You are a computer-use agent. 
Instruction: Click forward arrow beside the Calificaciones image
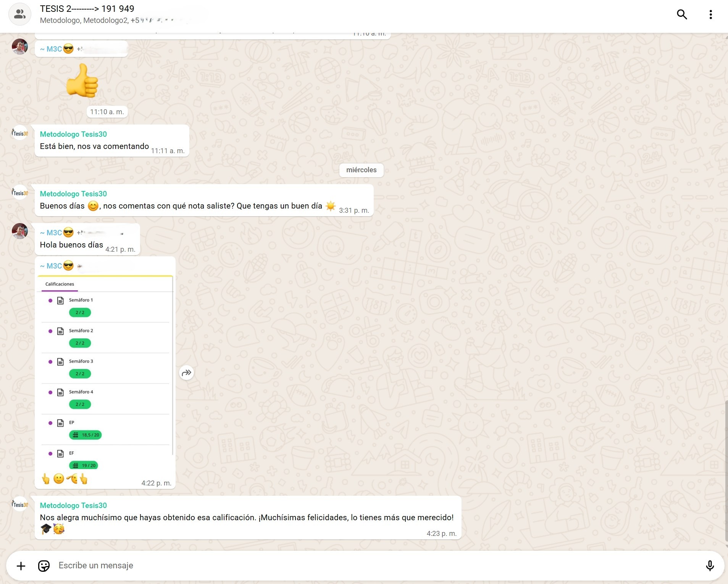tap(186, 373)
